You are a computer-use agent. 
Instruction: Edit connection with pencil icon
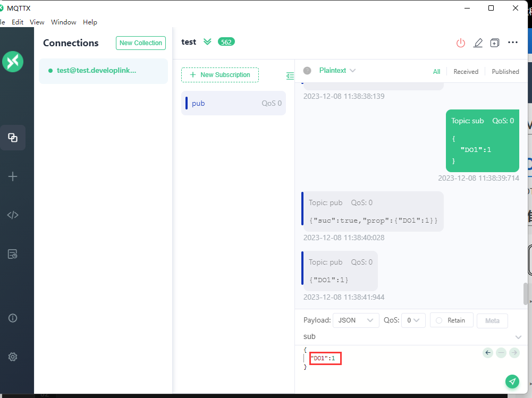478,43
